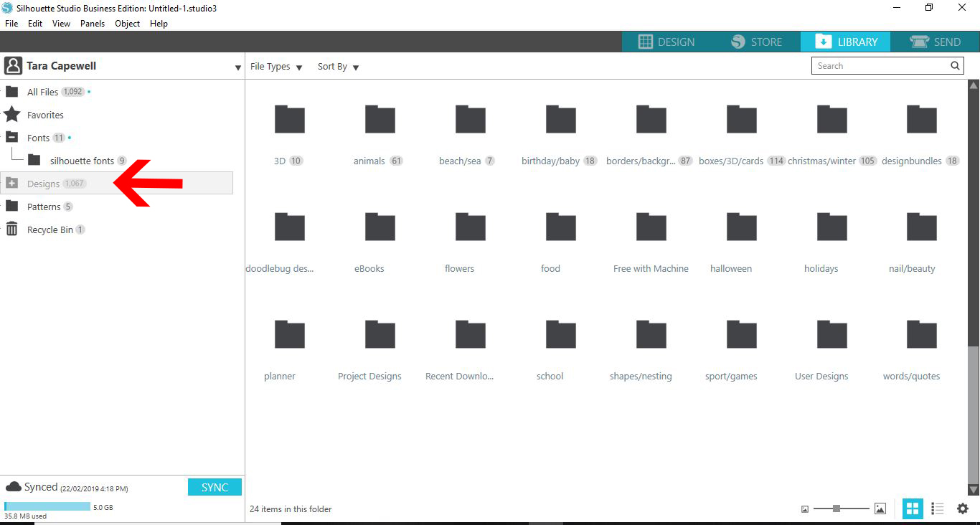This screenshot has width=980, height=525.
Task: Open the View menu
Action: click(x=62, y=24)
